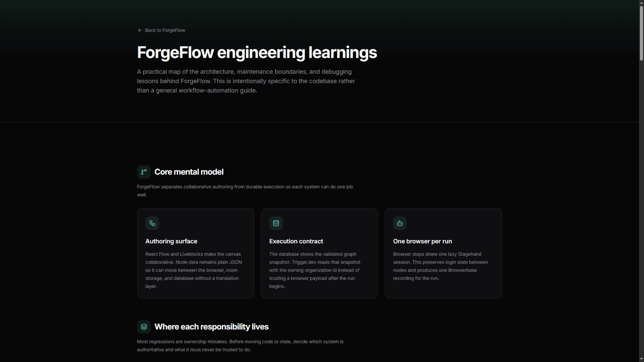Click the Where each responsibility lives heading
The height and width of the screenshot is (362, 644).
pyautogui.click(x=211, y=327)
